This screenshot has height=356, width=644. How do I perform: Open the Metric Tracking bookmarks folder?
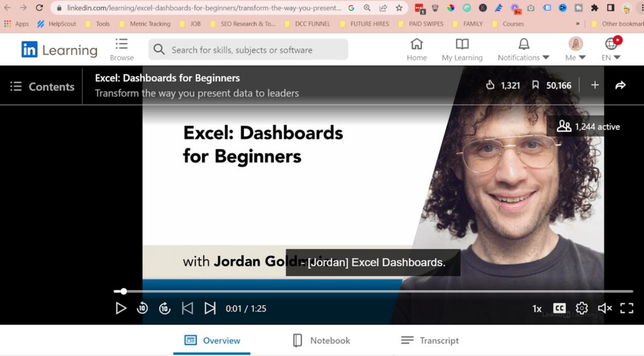[x=145, y=24]
